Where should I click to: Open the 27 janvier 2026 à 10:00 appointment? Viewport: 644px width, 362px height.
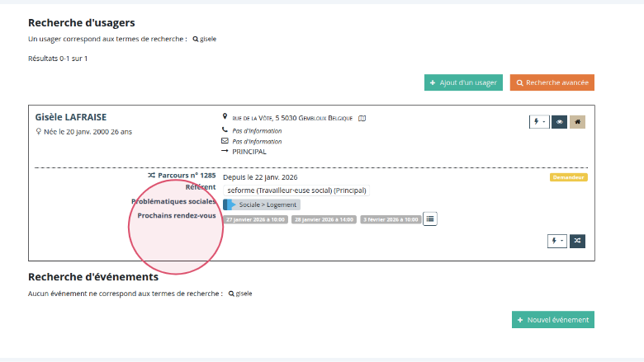255,220
